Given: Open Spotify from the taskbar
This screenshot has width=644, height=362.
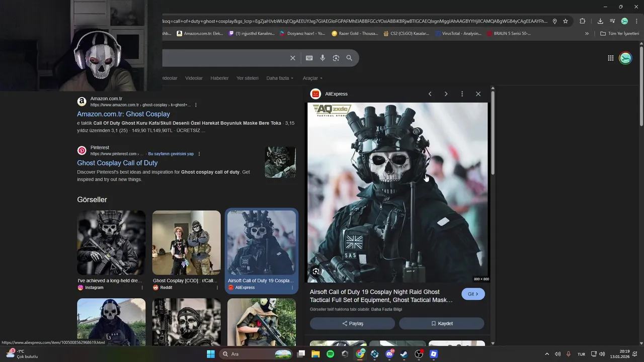Looking at the screenshot, I should 330,354.
